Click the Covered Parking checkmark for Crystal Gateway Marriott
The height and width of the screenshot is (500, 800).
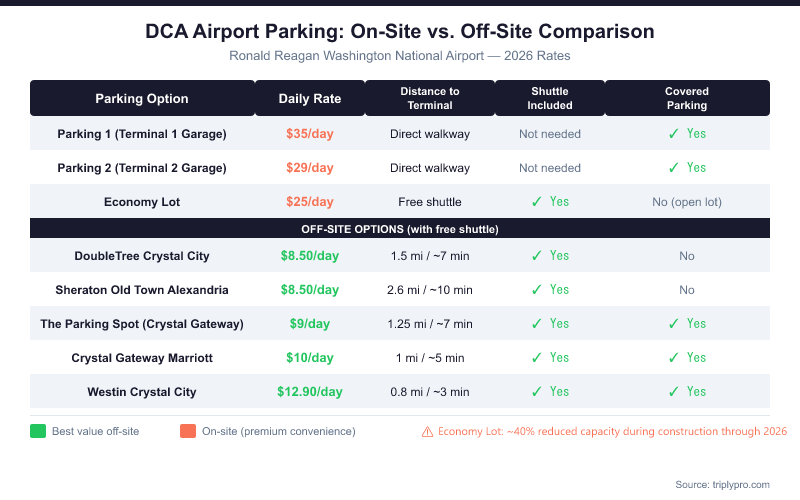674,357
